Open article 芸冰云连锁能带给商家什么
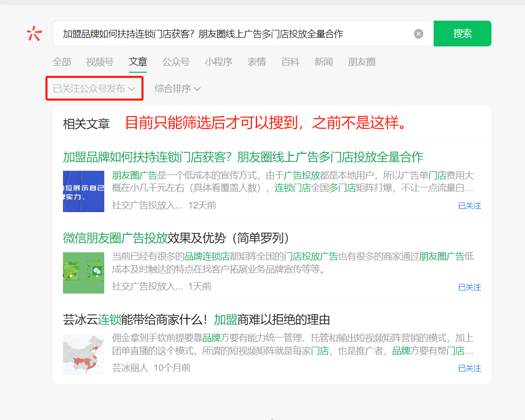Viewport: 525px width, 420px height. [x=196, y=319]
